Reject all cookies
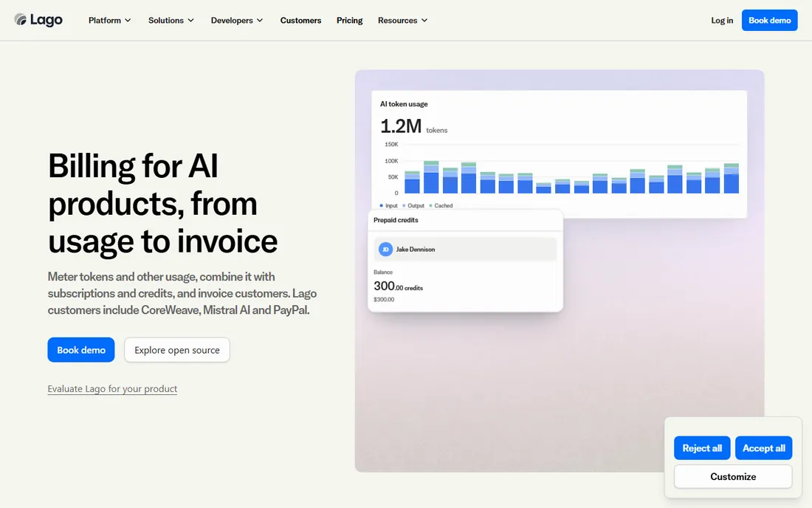 pos(702,448)
